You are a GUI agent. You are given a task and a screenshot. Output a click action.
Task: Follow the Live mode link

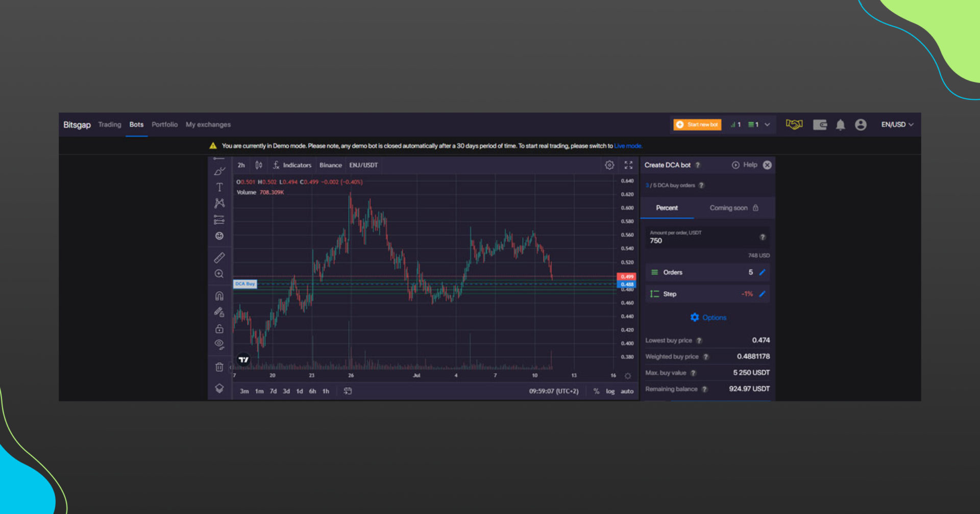628,146
